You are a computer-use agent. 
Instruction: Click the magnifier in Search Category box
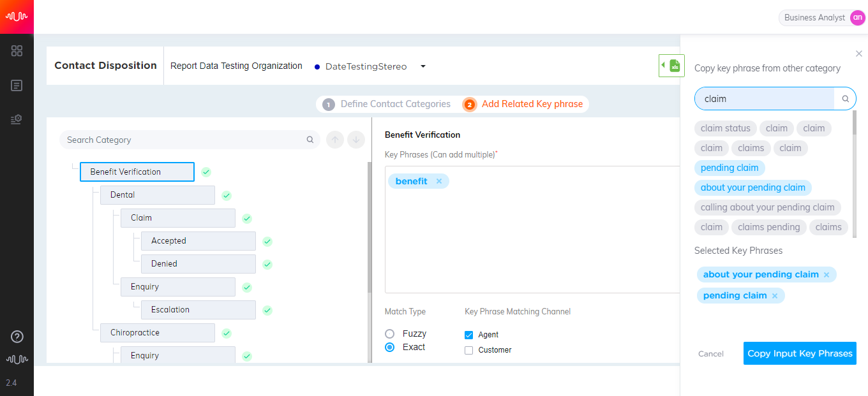click(x=310, y=140)
